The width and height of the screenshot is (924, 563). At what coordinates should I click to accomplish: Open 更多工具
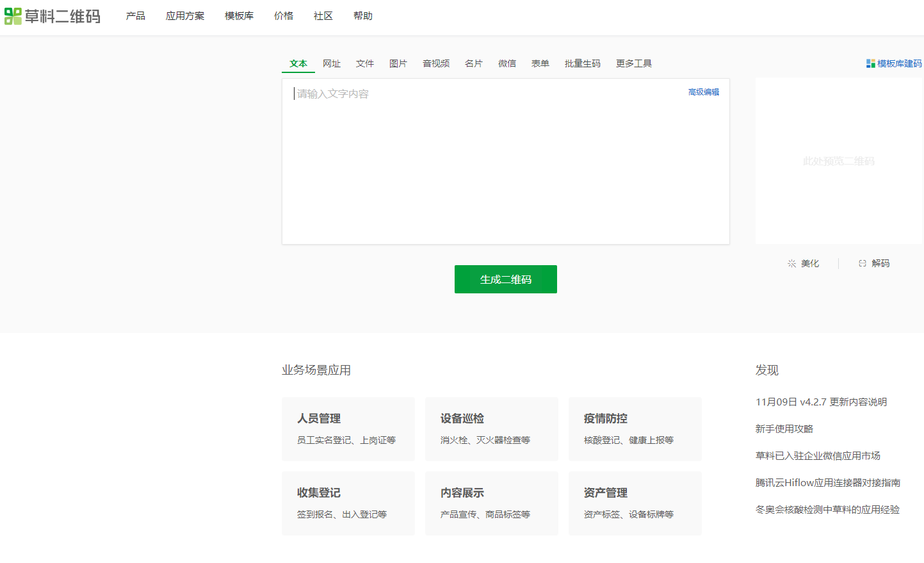[633, 63]
